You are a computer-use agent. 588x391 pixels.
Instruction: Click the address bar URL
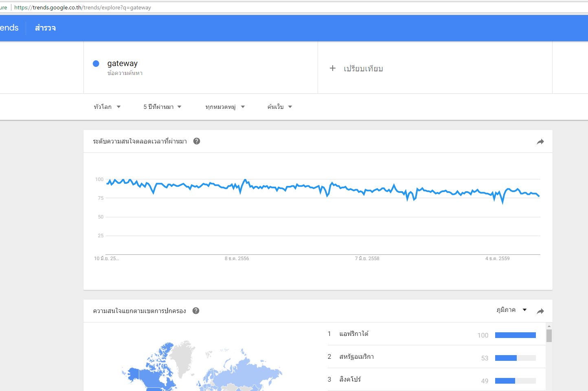(x=83, y=7)
